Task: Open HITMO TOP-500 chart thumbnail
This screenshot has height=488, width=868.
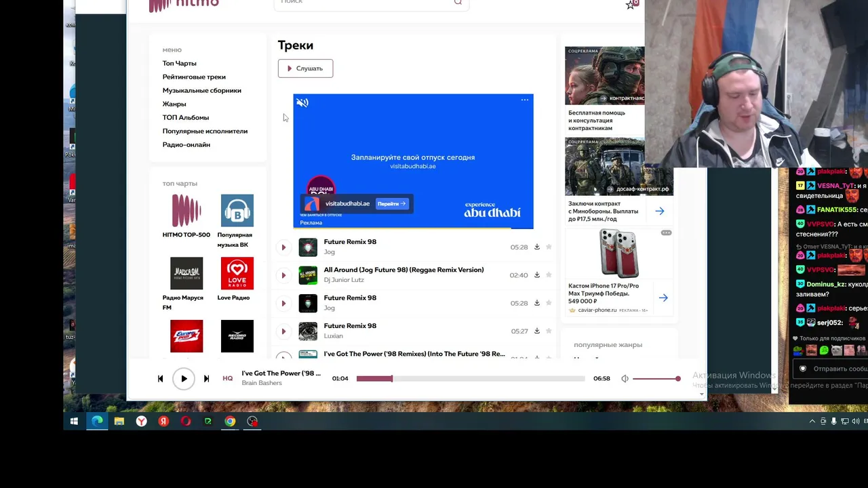Action: (186, 211)
